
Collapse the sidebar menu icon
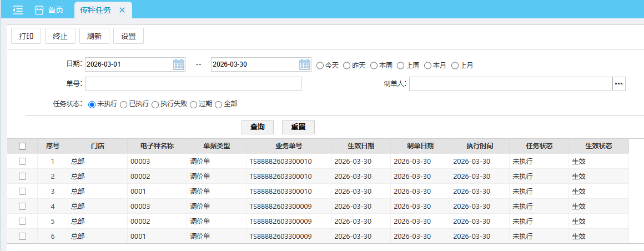coord(18,10)
